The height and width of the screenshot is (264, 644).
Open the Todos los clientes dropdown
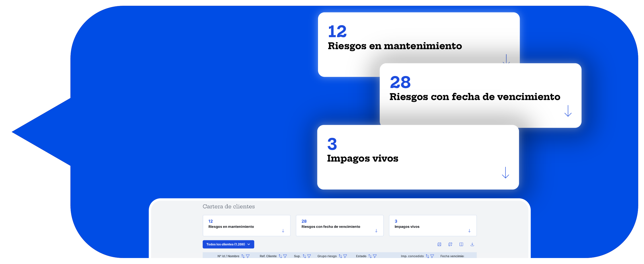[228, 244]
